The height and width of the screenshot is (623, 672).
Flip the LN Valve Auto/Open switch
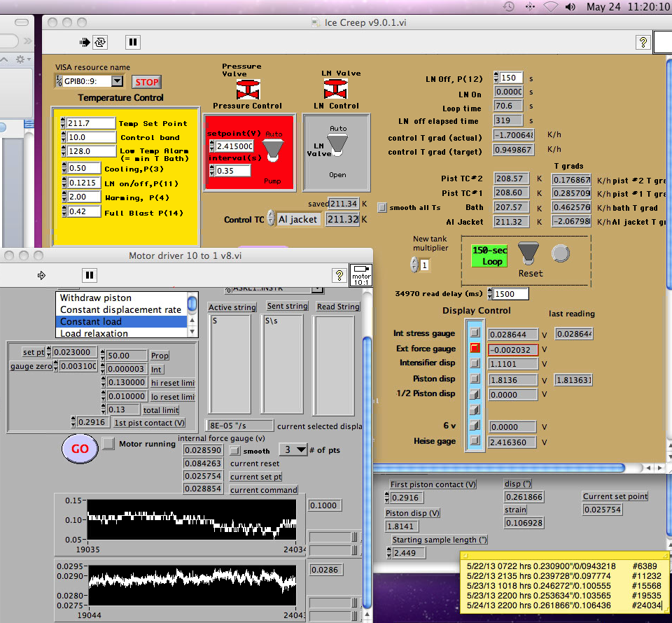[x=337, y=143]
